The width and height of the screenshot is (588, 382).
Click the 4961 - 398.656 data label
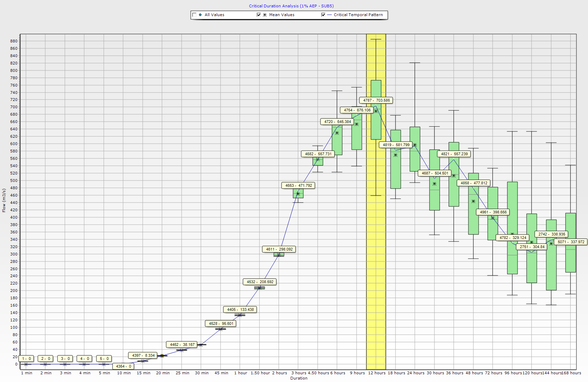coord(493,212)
